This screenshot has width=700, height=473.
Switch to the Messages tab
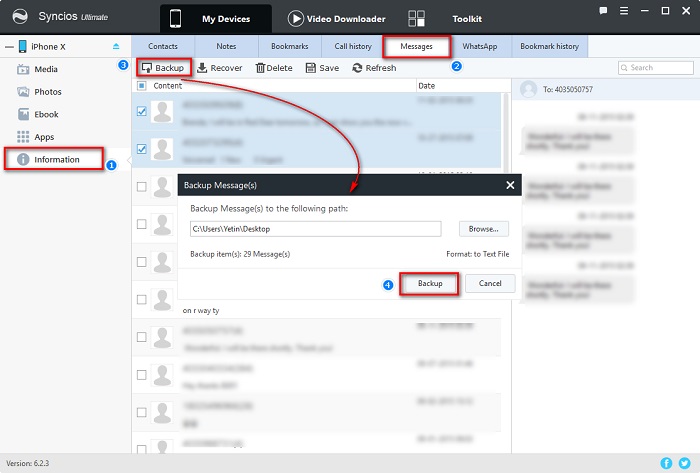(417, 46)
